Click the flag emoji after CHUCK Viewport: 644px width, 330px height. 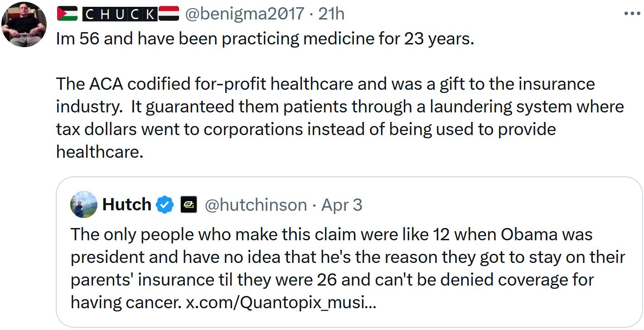169,14
